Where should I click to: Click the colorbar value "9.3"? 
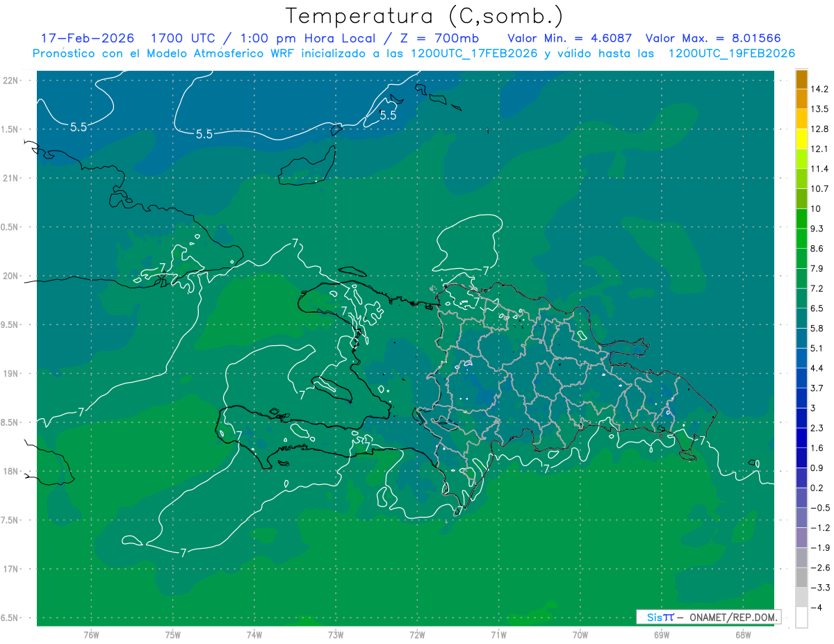point(817,229)
